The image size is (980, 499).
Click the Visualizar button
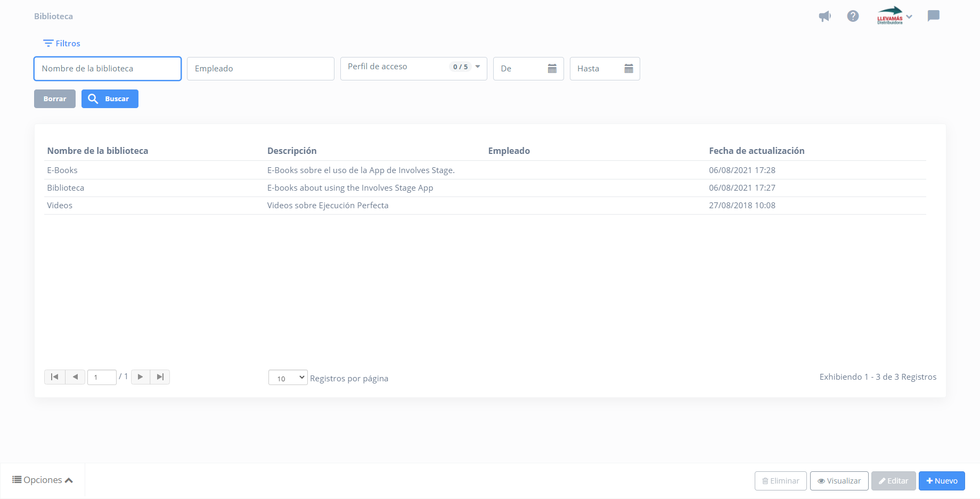(x=839, y=481)
